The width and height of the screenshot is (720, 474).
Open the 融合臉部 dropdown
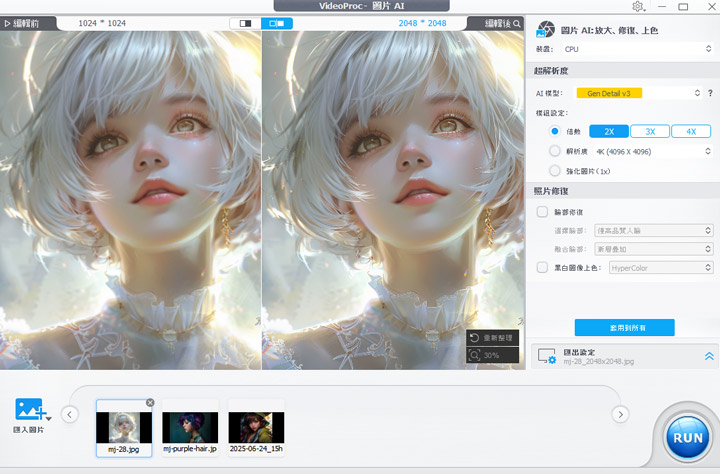653,249
